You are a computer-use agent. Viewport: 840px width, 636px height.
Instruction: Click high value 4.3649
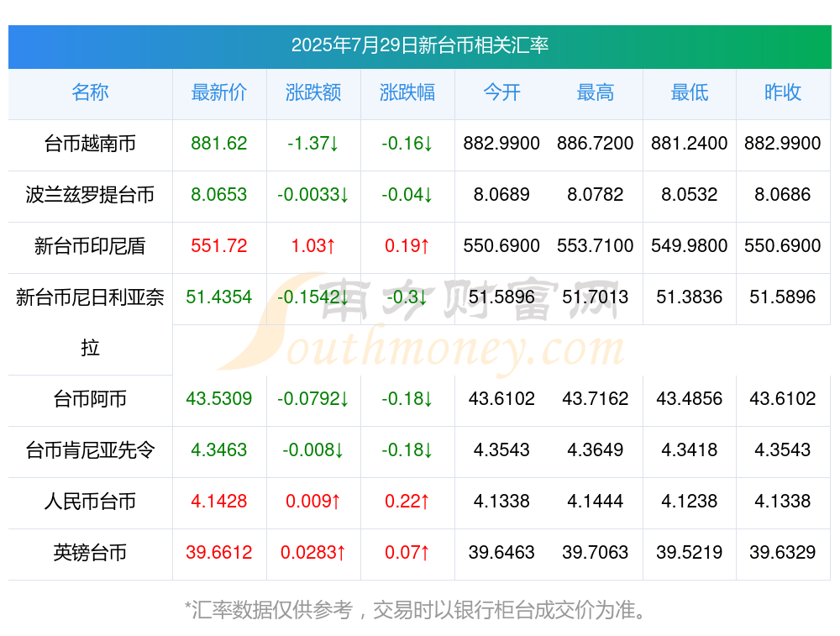pyautogui.click(x=596, y=450)
